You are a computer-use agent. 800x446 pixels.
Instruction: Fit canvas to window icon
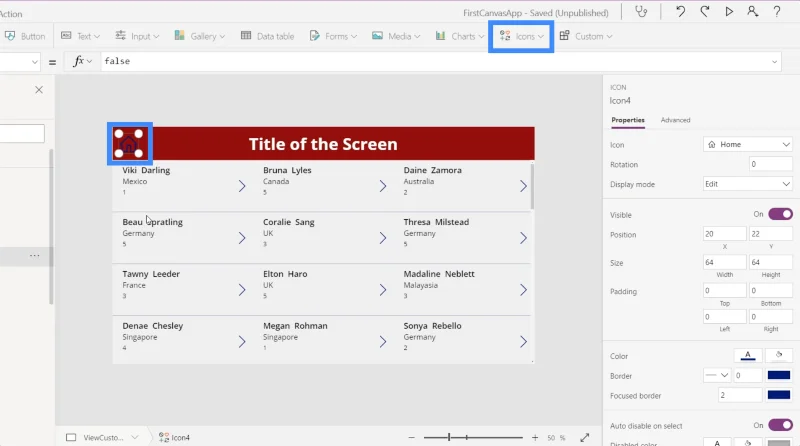tap(585, 438)
